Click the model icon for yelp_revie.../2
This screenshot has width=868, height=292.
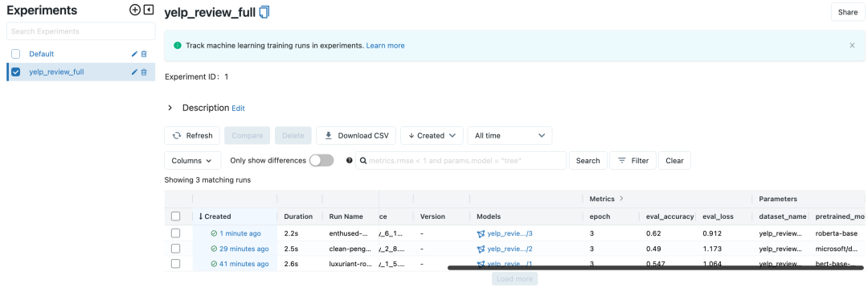[481, 249]
